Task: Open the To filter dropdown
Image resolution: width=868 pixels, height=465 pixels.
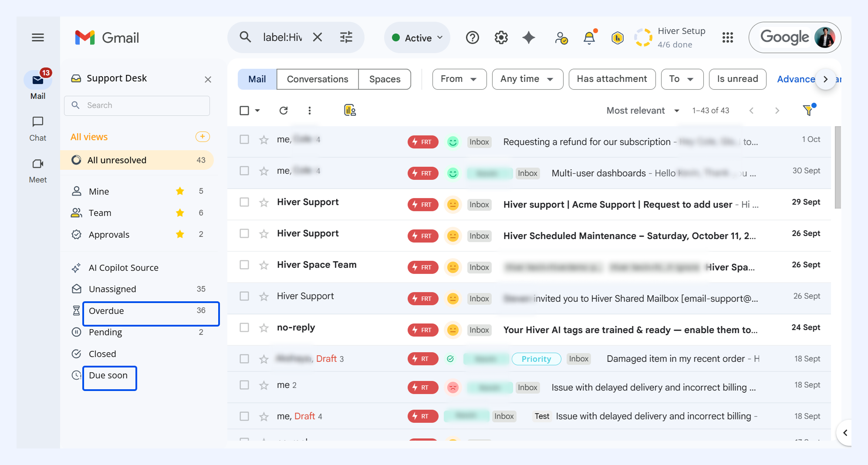Action: (682, 79)
